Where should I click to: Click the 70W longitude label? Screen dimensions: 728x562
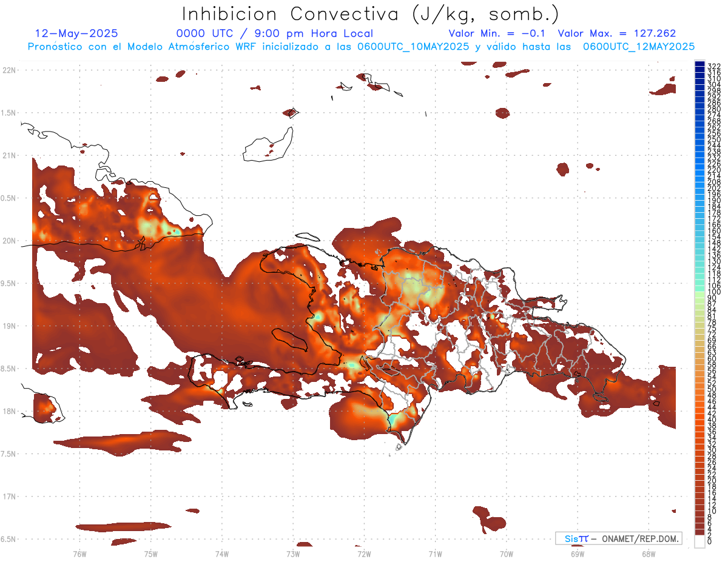tap(507, 554)
